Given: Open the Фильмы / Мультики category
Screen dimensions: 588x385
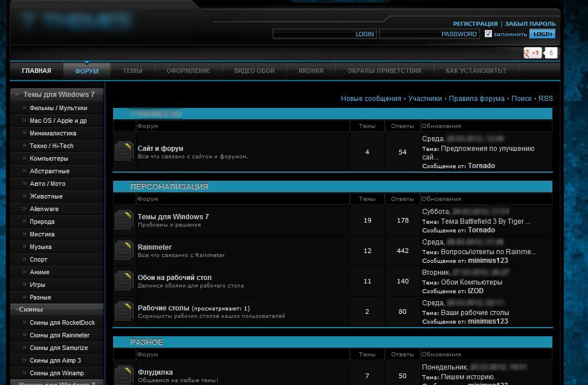Looking at the screenshot, I should click(59, 108).
